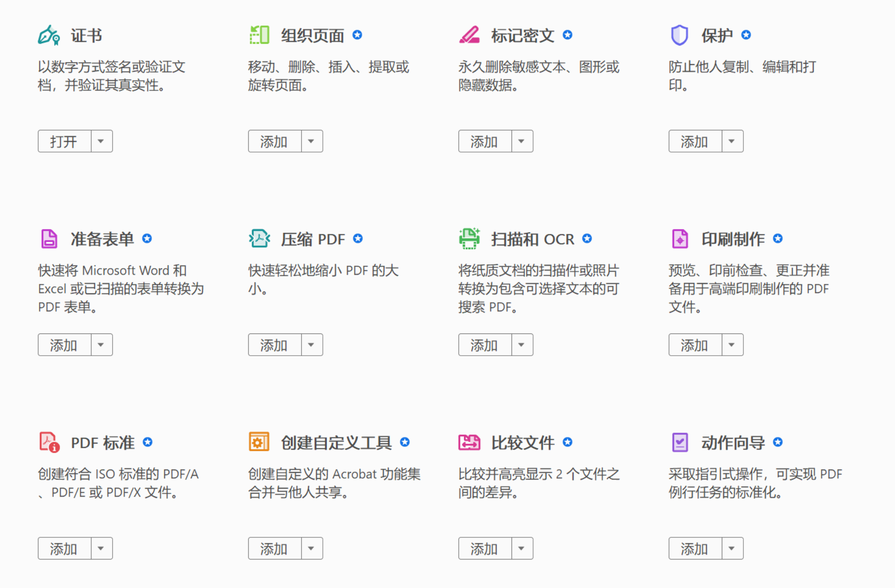Click the 比较文件 compare files icon
The height and width of the screenshot is (588, 895).
[x=470, y=442]
